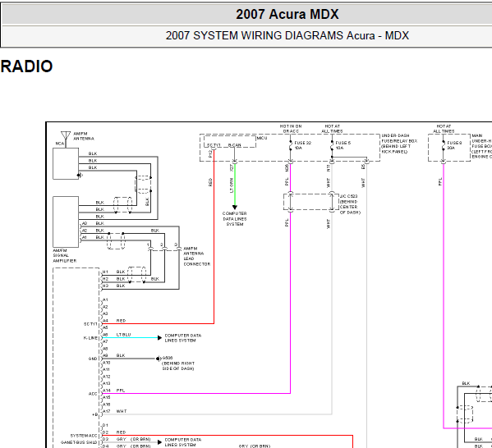Click the WHT wire label at pin A17
Viewport: 492px width, 448px height.
[x=122, y=411]
